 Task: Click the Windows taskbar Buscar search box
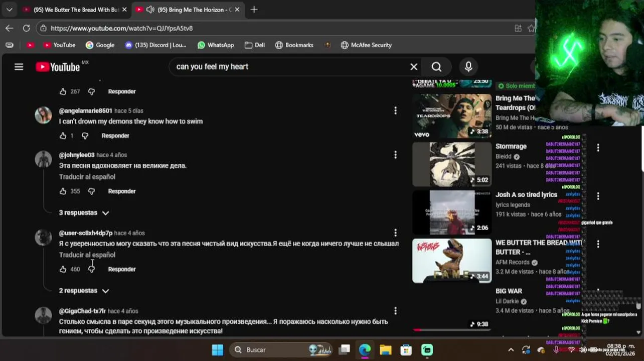click(x=281, y=349)
